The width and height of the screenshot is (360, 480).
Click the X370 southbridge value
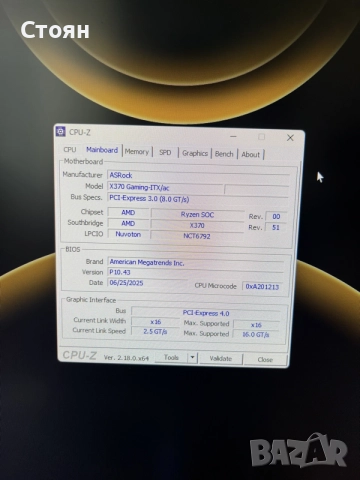coord(197,225)
